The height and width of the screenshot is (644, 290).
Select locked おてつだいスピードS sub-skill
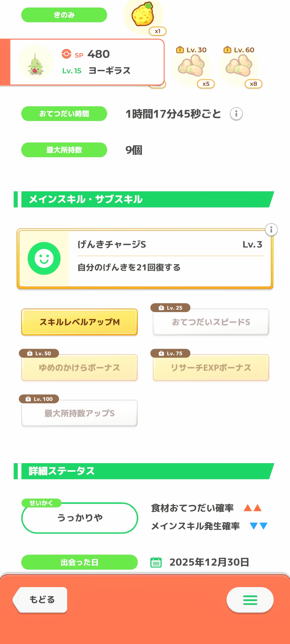coord(211,322)
